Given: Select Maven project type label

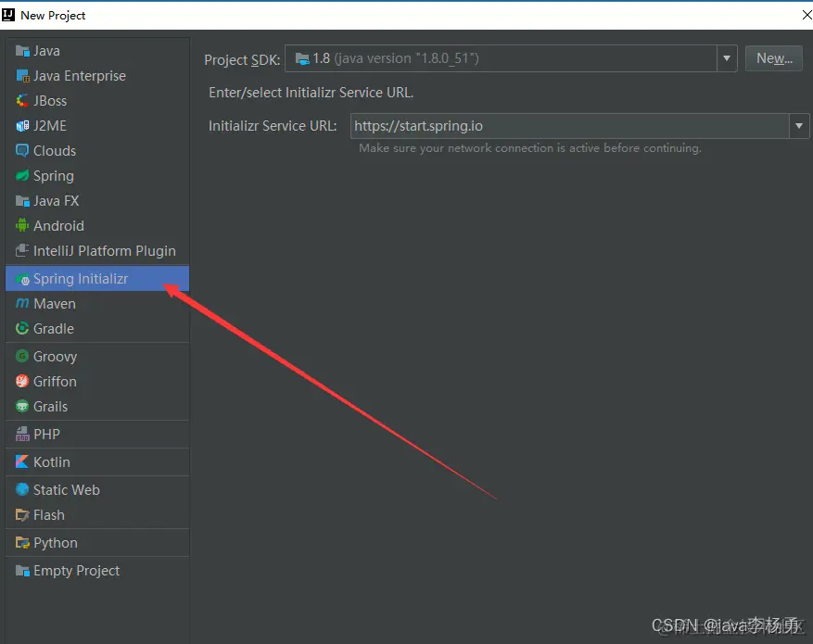Looking at the screenshot, I should click(55, 304).
